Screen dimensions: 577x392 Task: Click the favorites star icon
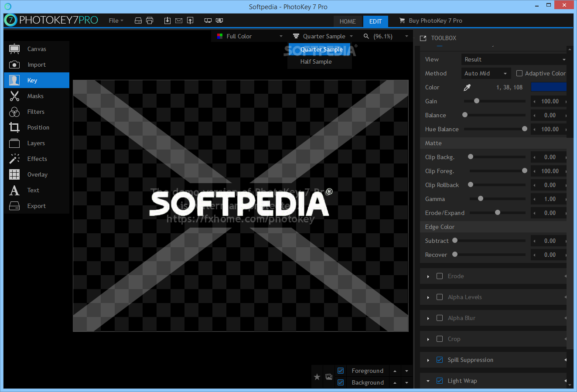tap(317, 377)
